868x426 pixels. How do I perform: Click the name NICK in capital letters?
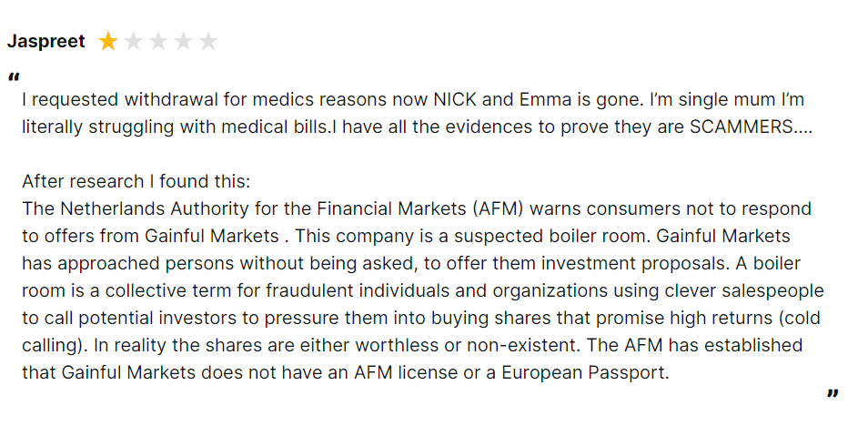pyautogui.click(x=453, y=100)
